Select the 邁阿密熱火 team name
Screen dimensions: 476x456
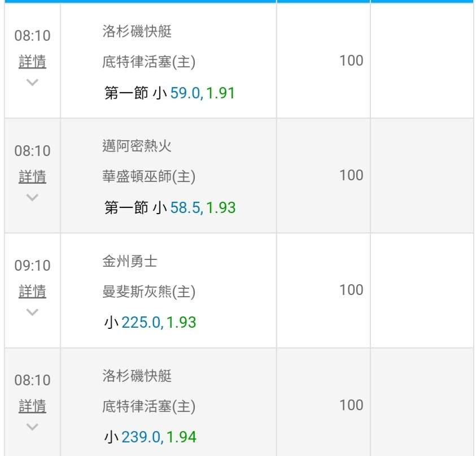[137, 147]
